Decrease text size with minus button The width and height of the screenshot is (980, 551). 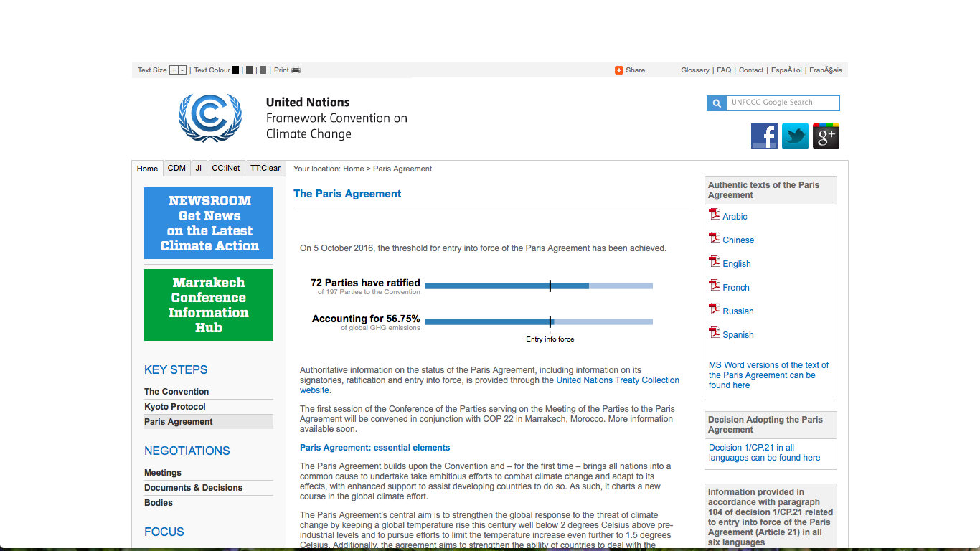point(182,70)
